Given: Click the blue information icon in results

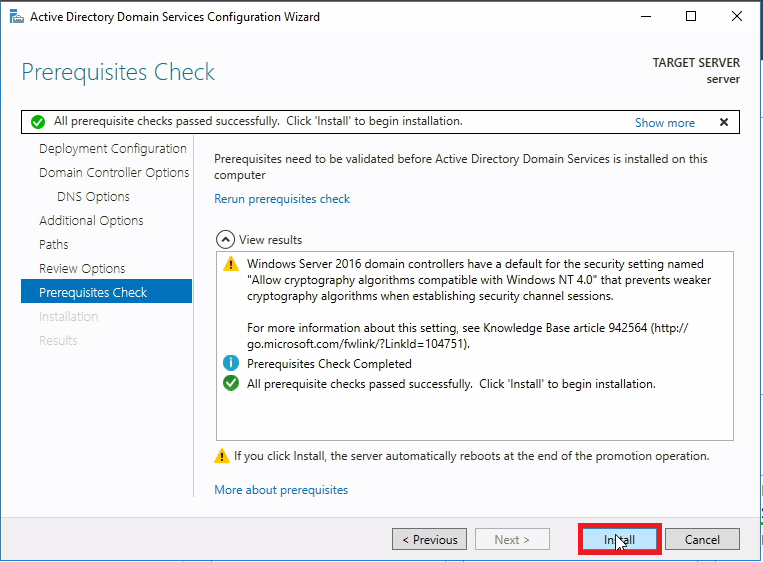Looking at the screenshot, I should (x=231, y=364).
